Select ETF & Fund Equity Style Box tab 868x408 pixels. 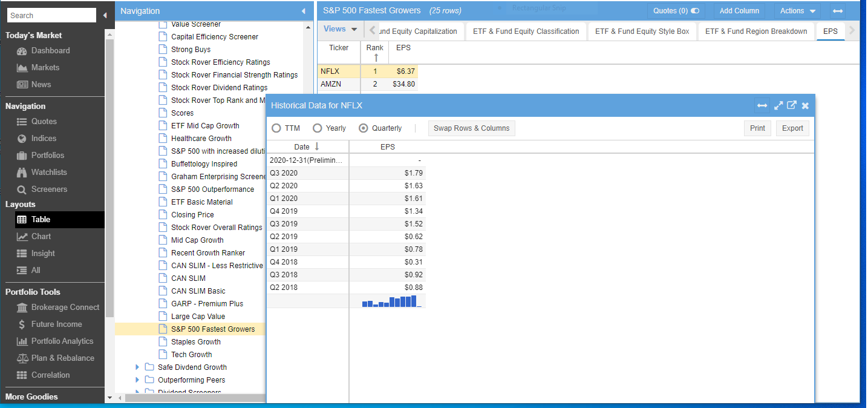click(642, 31)
